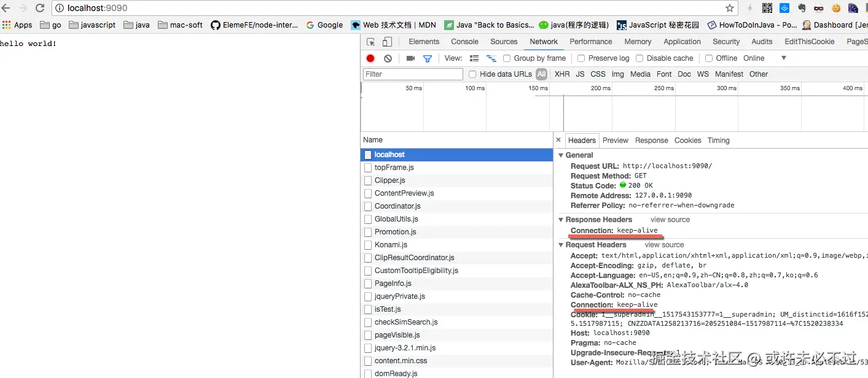Collapse the General section

point(560,155)
